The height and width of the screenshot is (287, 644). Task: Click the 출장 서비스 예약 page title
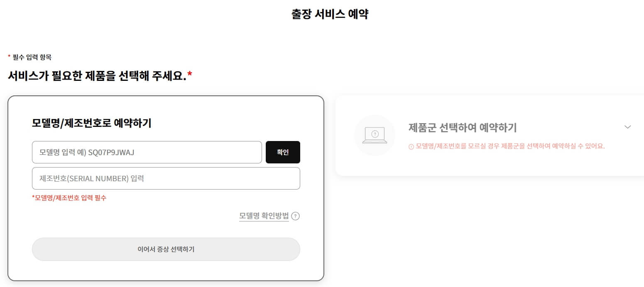coord(329,14)
